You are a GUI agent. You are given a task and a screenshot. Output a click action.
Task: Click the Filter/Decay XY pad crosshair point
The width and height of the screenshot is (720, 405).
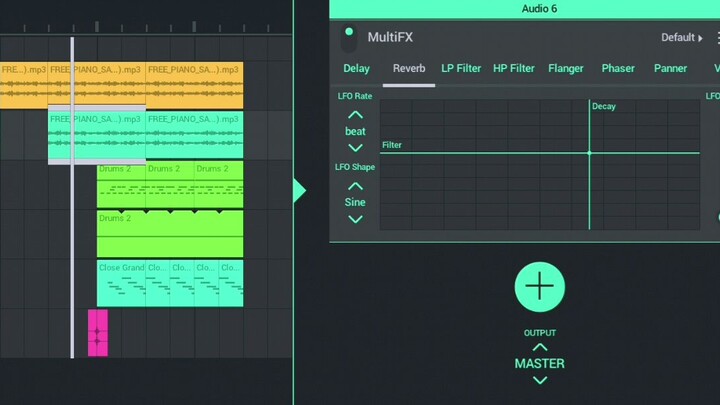pyautogui.click(x=589, y=153)
